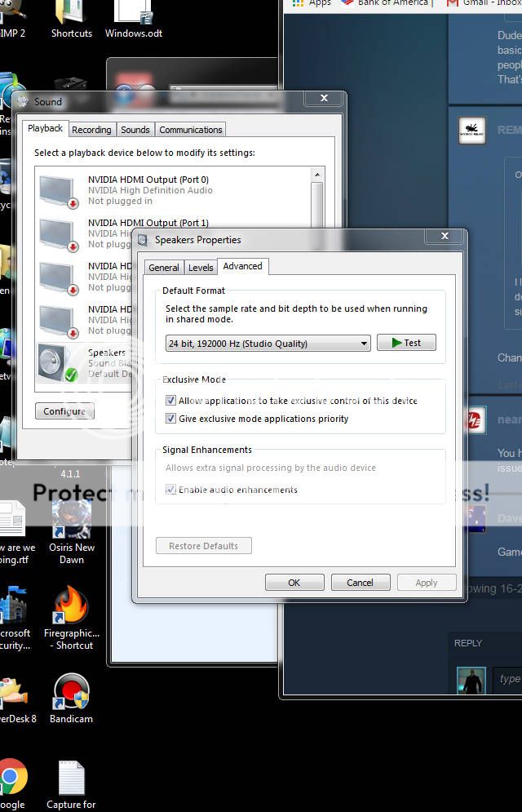Screen dimensions: 522x812
Task: Switch to the General tab
Action: pyautogui.click(x=163, y=268)
